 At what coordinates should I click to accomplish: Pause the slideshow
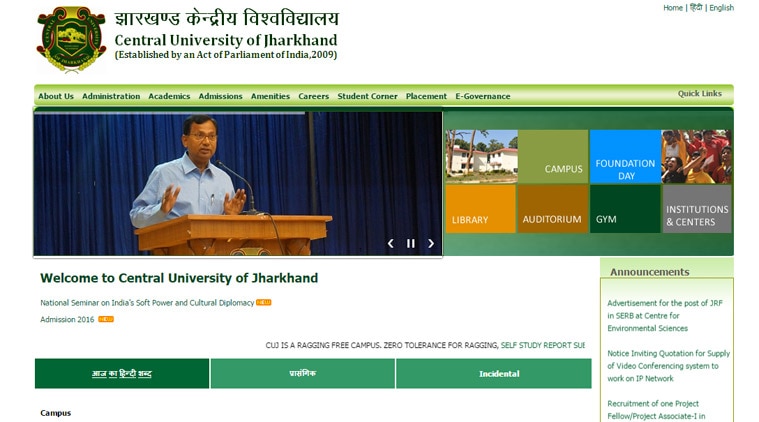click(x=410, y=243)
